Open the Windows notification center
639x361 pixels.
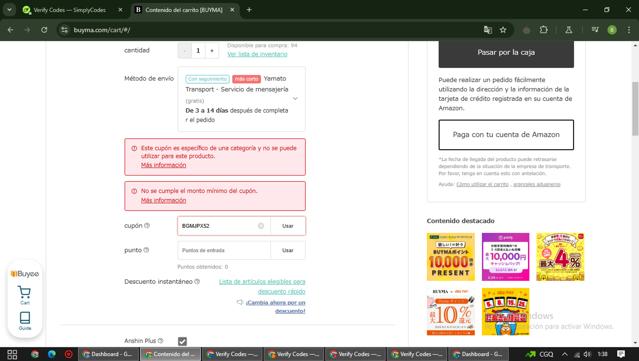point(621,354)
